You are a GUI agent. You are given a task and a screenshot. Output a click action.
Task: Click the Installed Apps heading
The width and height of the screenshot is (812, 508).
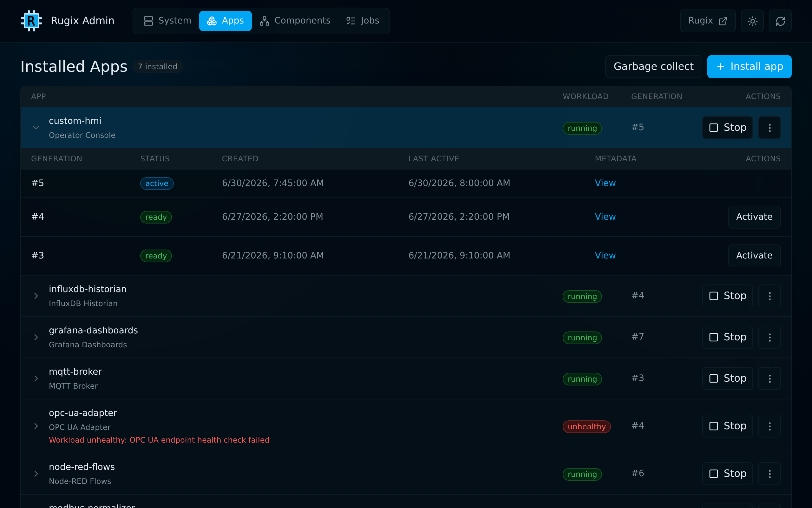74,67
